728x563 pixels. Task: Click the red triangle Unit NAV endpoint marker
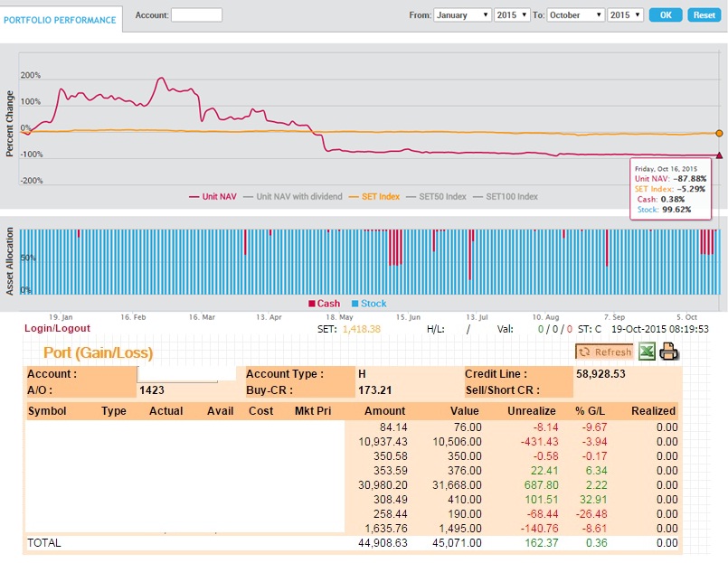point(719,155)
